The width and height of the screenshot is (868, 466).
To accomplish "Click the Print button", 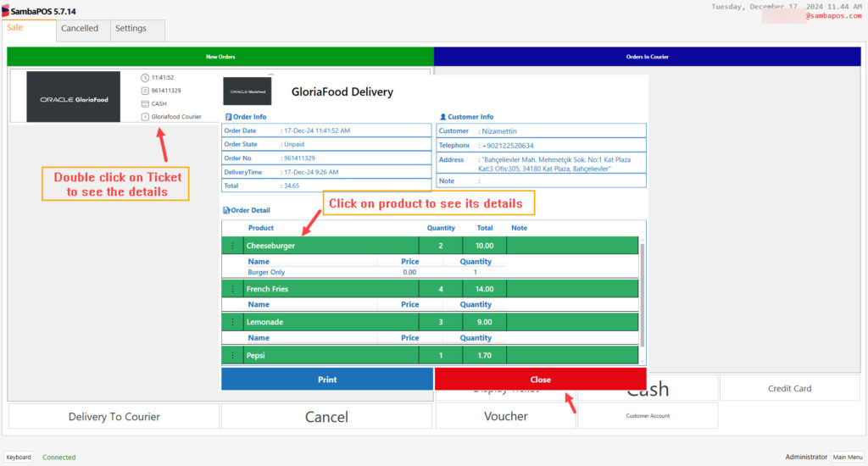I will click(327, 379).
